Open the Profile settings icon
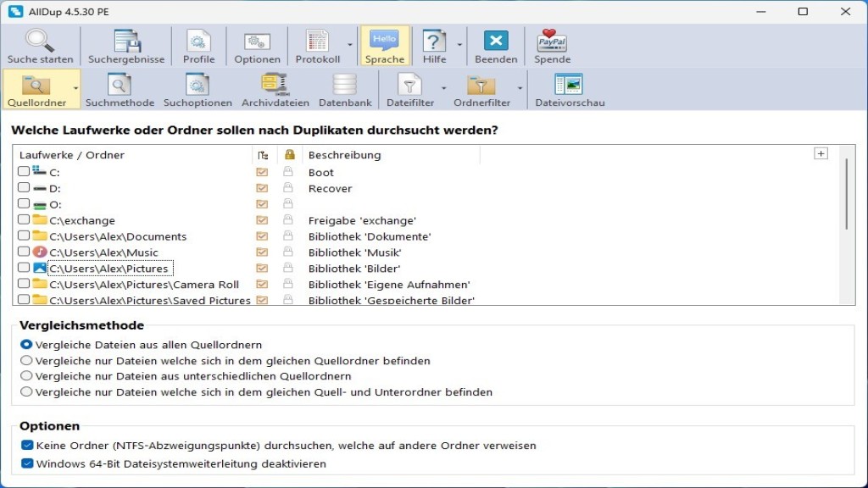 (x=198, y=42)
